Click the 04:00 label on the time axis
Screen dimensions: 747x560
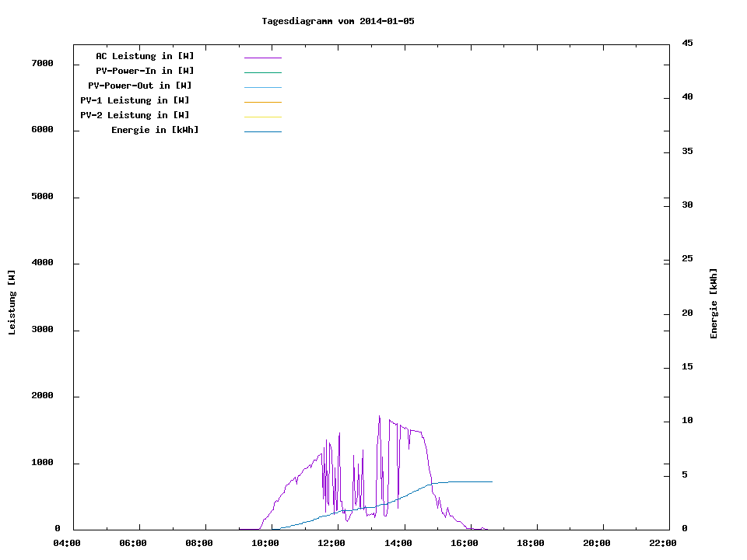click(x=68, y=543)
